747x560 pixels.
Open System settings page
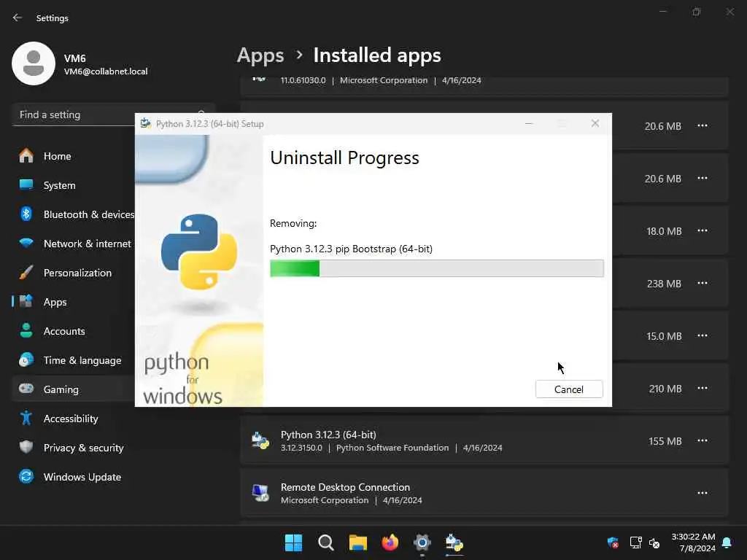point(73,185)
